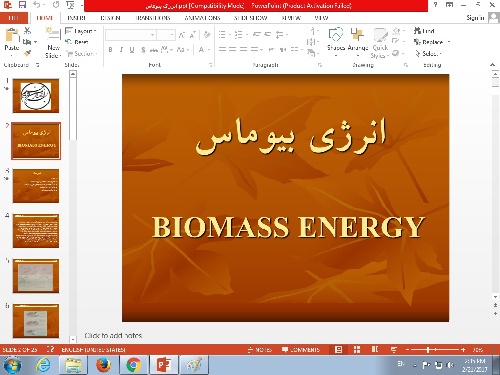
Task: Click Find in Editing group
Action: (424, 31)
